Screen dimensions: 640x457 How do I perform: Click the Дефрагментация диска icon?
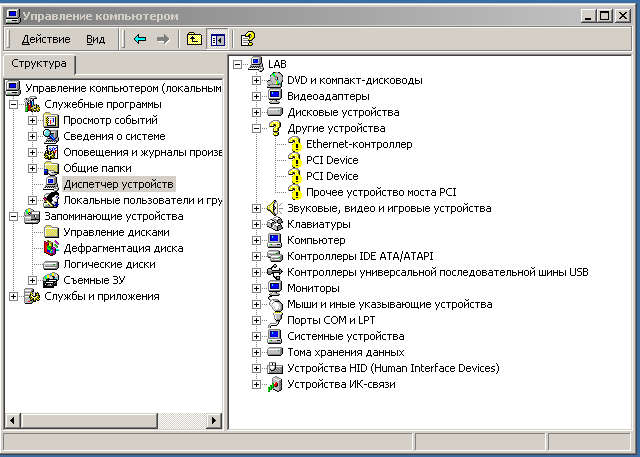(52, 248)
